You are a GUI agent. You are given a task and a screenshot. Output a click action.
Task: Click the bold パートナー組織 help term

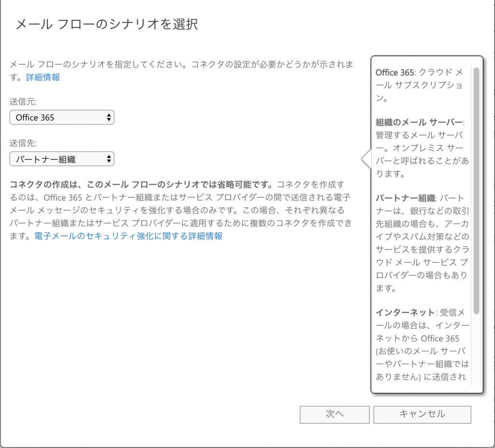406,198
